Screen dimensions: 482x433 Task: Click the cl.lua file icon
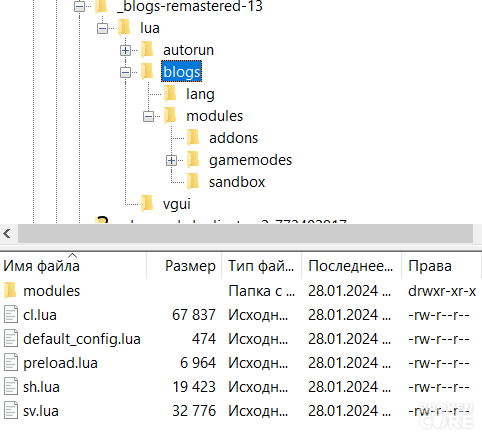[x=11, y=315]
